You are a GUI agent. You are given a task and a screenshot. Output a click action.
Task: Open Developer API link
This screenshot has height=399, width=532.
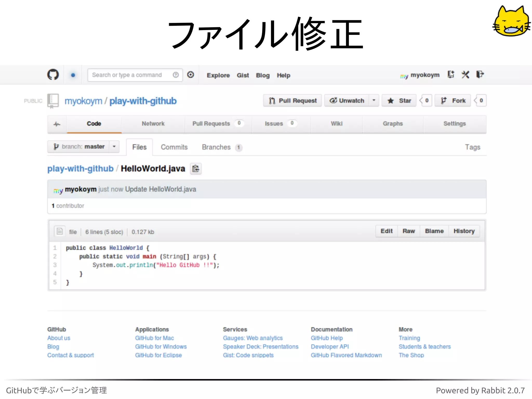330,347
